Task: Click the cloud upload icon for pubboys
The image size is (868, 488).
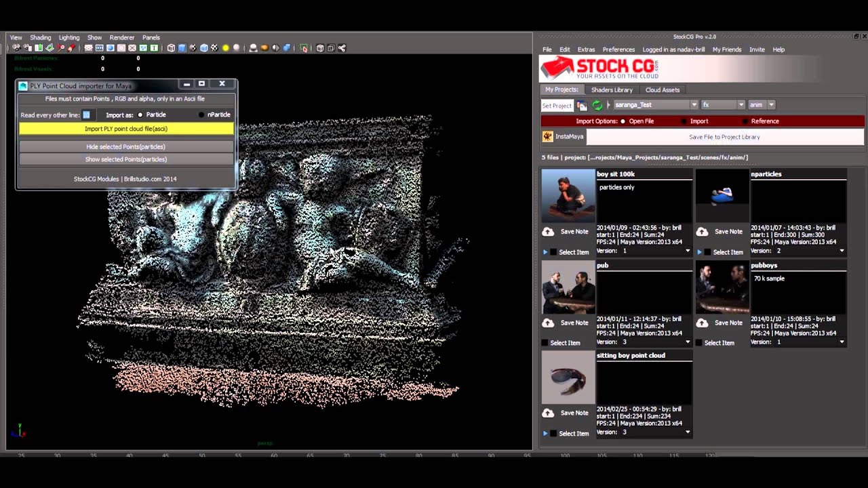Action: point(702,323)
